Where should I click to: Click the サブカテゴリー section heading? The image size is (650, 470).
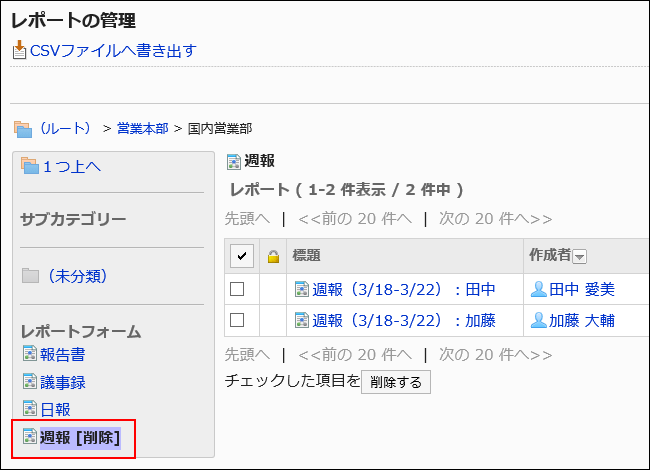point(73,219)
